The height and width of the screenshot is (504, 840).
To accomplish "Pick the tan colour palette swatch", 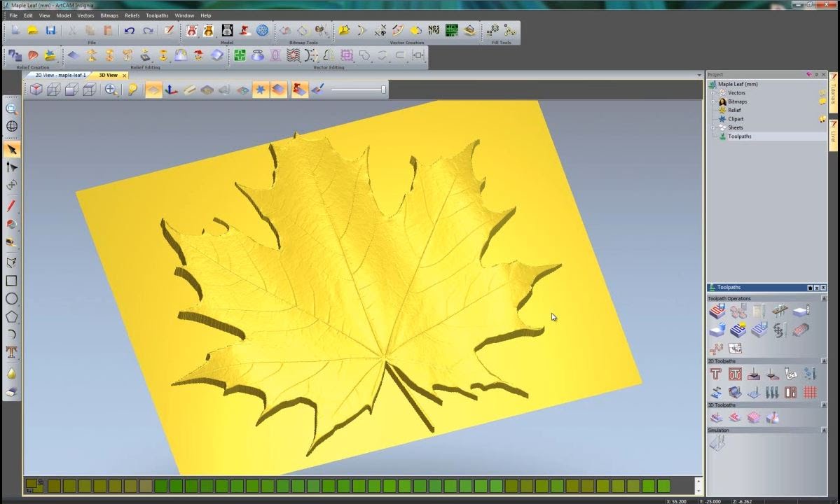I will pos(146,486).
